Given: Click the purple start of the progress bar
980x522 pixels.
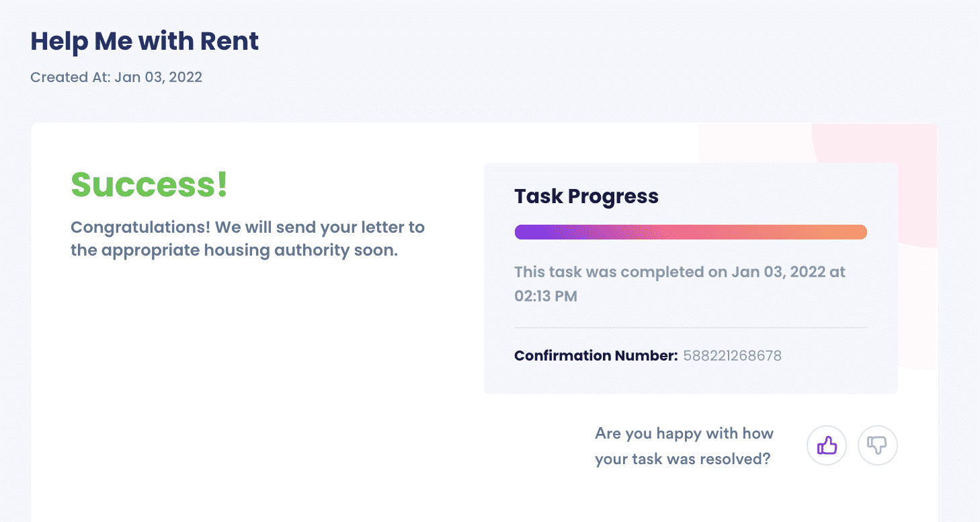Looking at the screenshot, I should point(531,232).
